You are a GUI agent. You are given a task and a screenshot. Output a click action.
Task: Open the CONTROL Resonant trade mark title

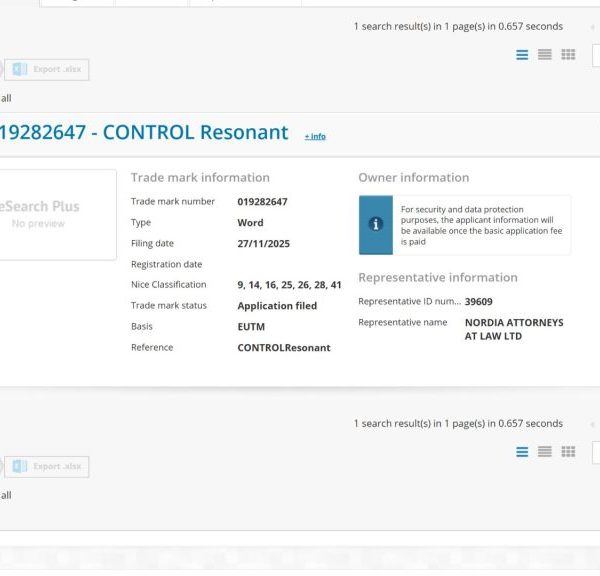144,132
